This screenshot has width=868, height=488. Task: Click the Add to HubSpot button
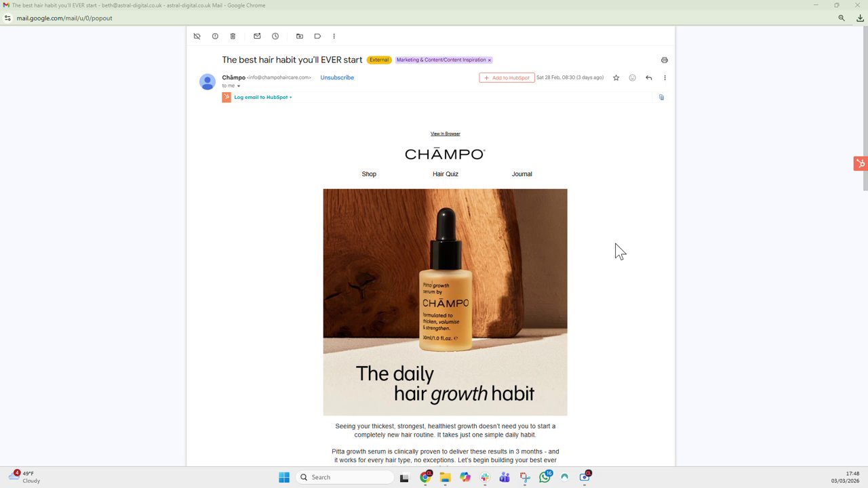coord(507,78)
